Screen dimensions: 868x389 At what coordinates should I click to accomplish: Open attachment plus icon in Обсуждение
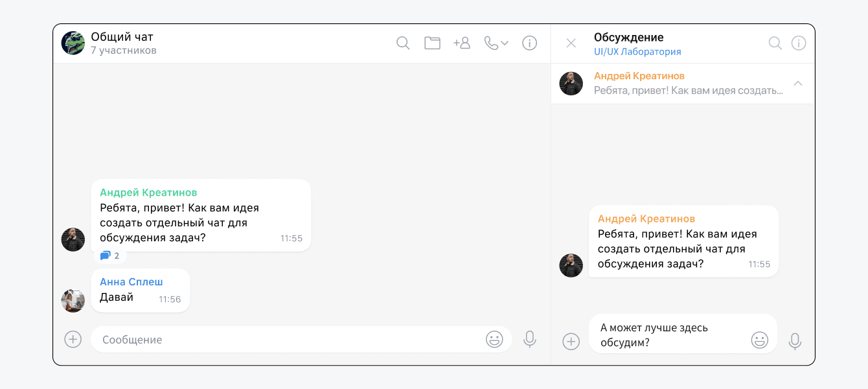(x=571, y=342)
